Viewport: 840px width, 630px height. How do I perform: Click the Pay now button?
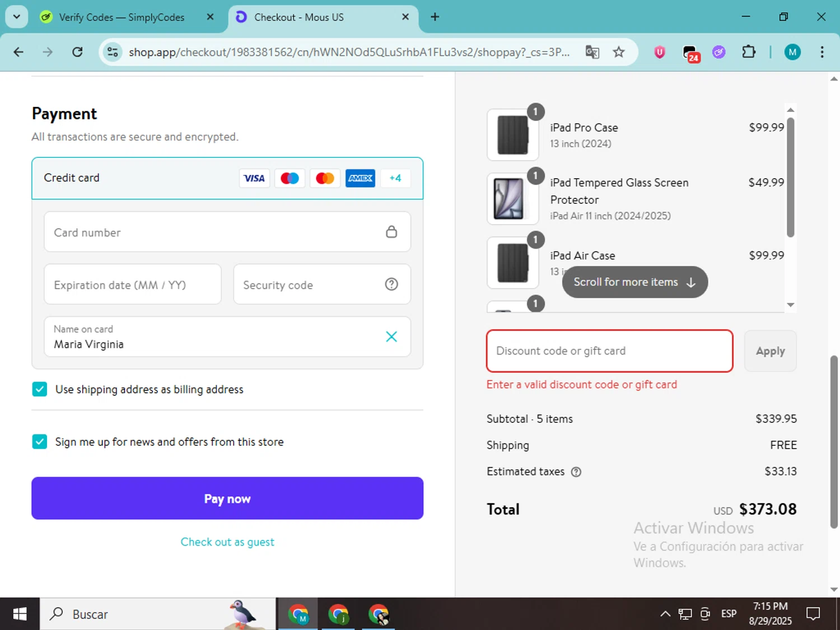(227, 498)
